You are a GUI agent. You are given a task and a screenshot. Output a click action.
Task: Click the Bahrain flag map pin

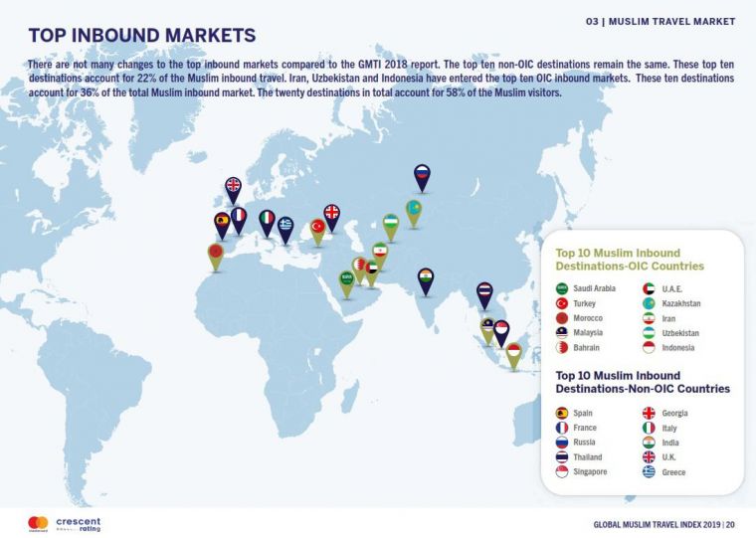pyautogui.click(x=359, y=269)
